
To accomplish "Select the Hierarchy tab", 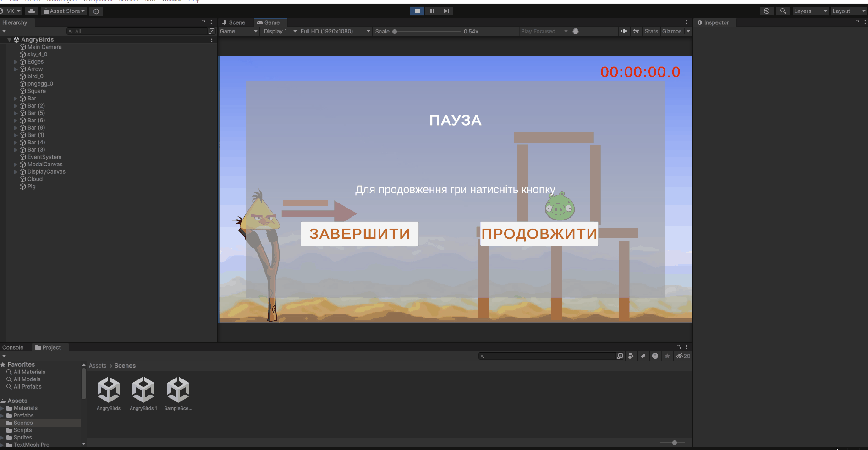I will point(15,22).
